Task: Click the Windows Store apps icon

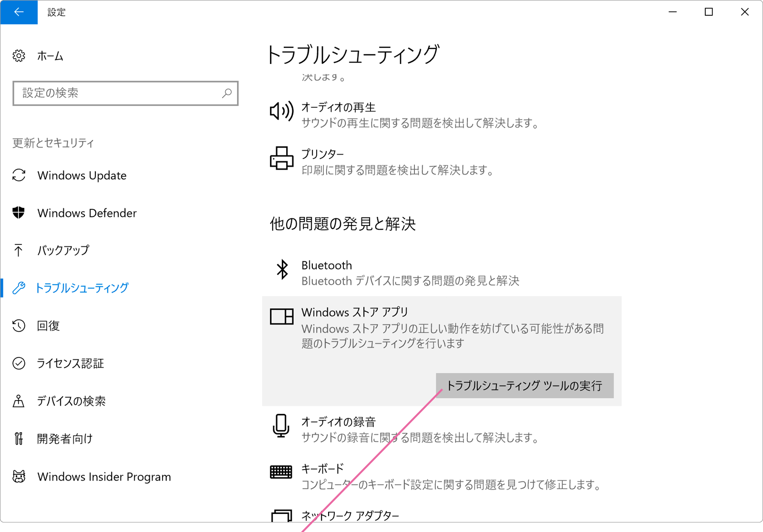Action: click(x=281, y=317)
